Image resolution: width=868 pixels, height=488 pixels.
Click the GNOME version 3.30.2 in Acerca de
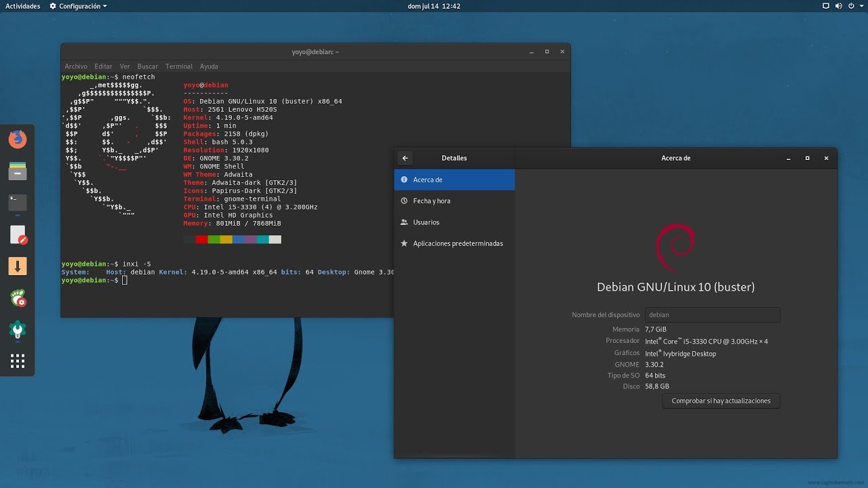coord(654,365)
